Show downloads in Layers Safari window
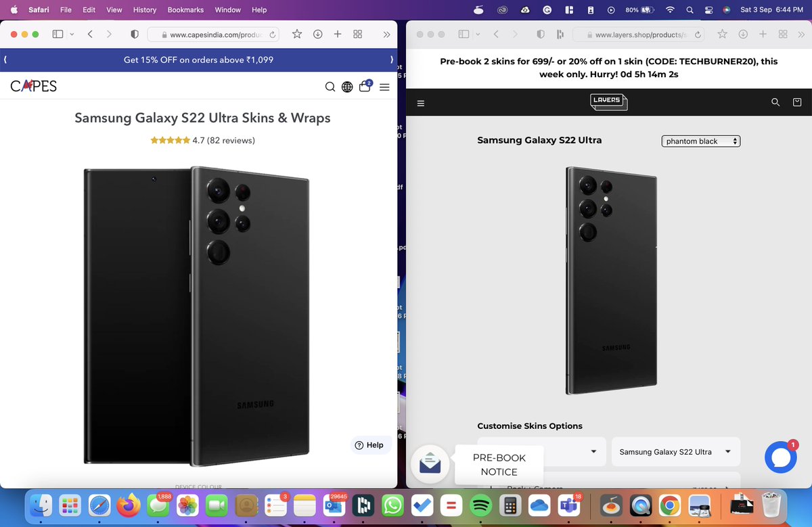 coord(742,34)
